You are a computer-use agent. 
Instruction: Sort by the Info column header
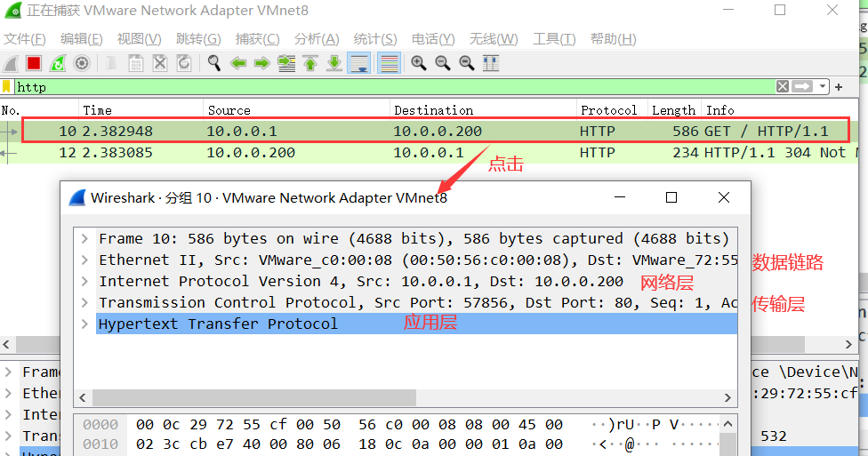[781, 110]
